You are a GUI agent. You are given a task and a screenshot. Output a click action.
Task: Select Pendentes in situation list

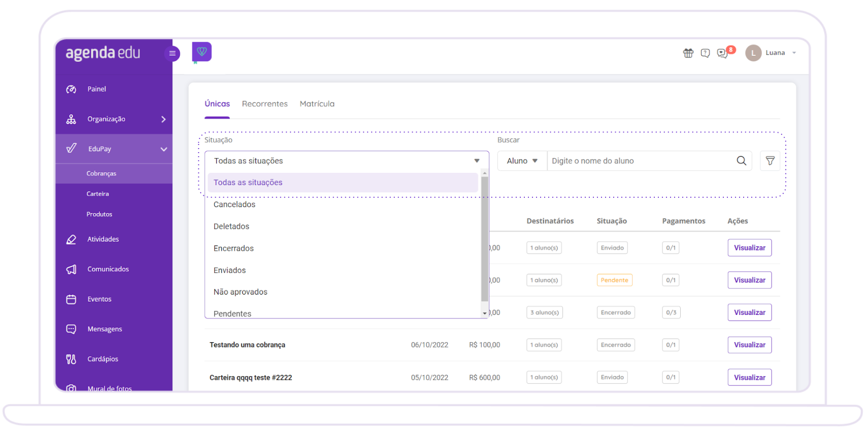[343, 313]
